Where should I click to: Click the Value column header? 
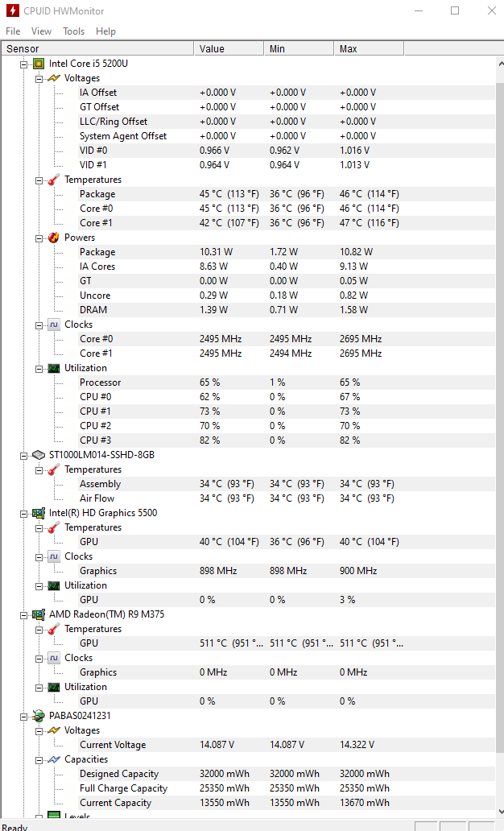click(229, 49)
